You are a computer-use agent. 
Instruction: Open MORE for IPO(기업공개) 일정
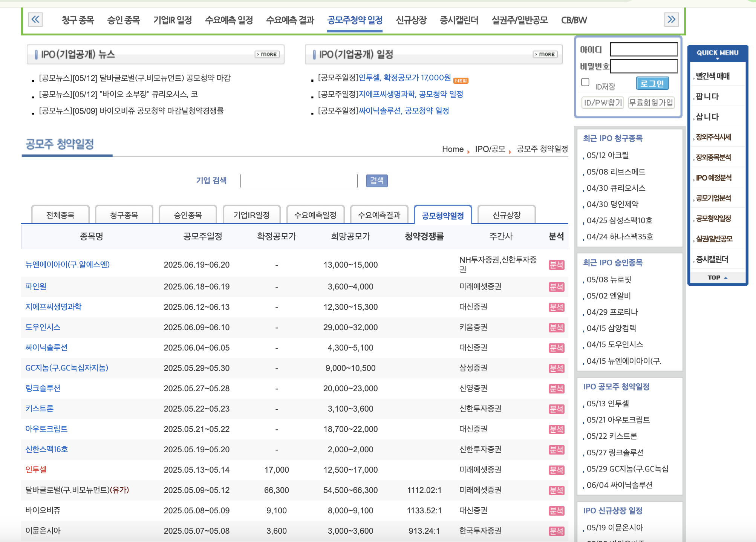[x=545, y=54]
